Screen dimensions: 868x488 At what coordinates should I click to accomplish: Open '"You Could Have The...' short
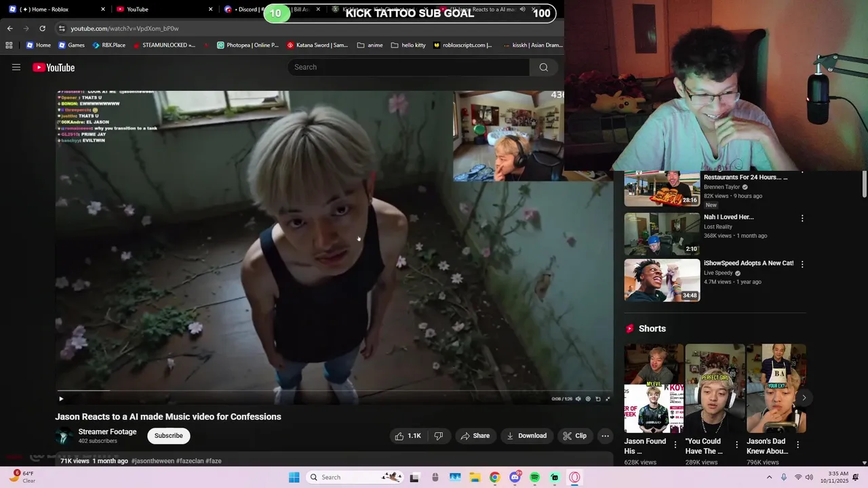[715, 388]
